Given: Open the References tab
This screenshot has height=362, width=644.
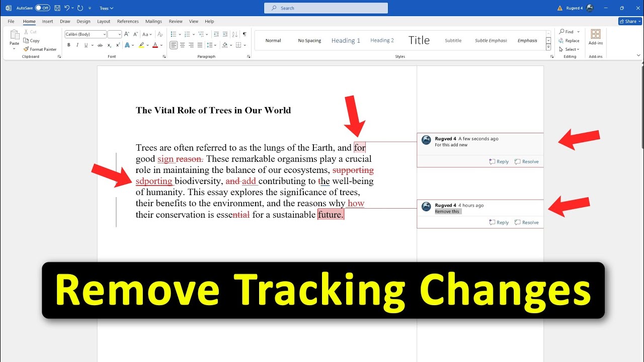Looking at the screenshot, I should (128, 22).
